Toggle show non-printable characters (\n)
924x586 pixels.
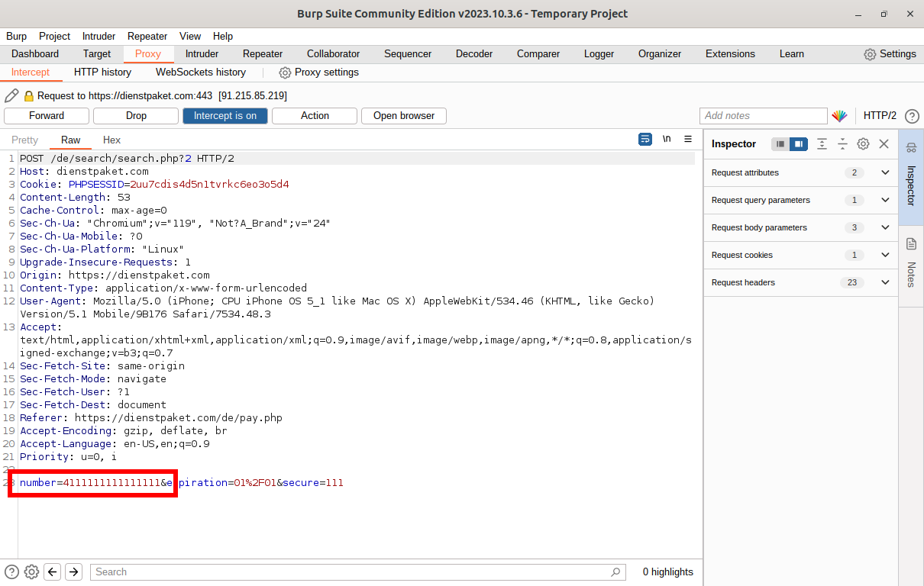point(667,140)
